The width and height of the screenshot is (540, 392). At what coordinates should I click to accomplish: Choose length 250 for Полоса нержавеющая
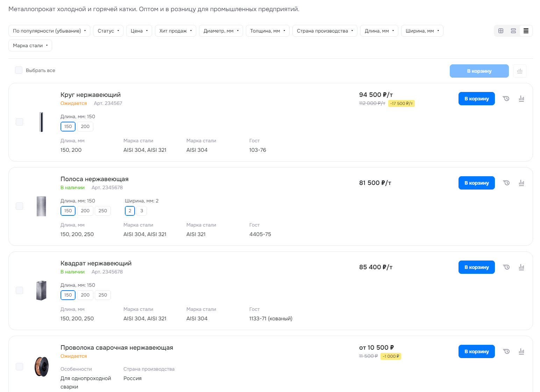(x=103, y=211)
